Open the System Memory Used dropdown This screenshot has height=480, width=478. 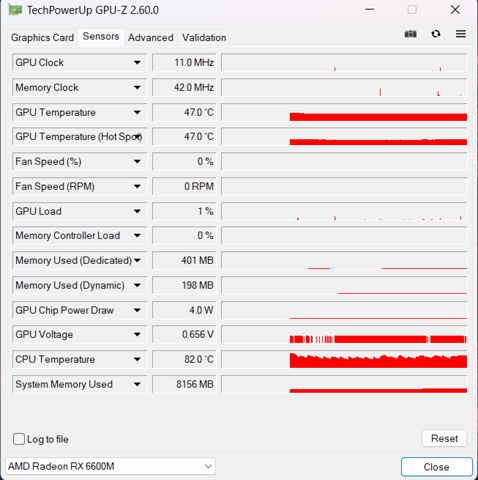137,384
